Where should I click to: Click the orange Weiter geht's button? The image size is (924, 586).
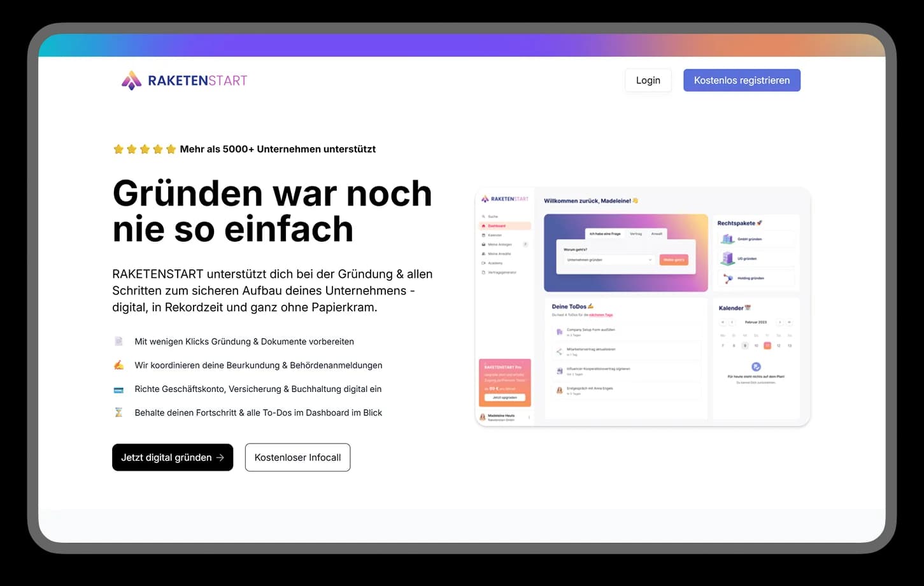[x=674, y=260]
